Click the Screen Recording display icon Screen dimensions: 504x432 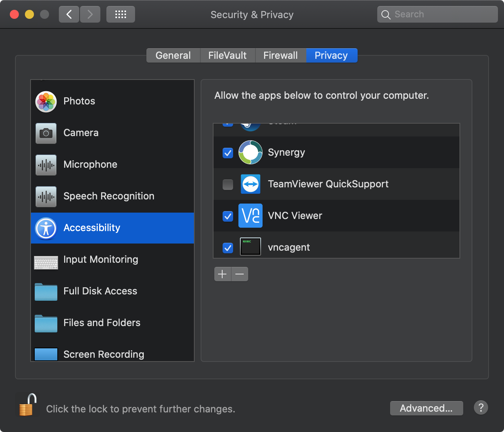click(46, 354)
